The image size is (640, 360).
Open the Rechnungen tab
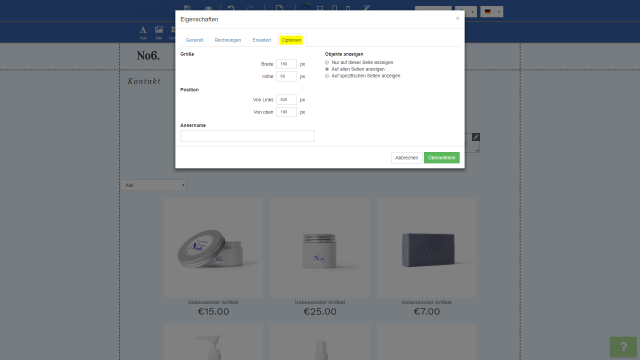coord(228,40)
